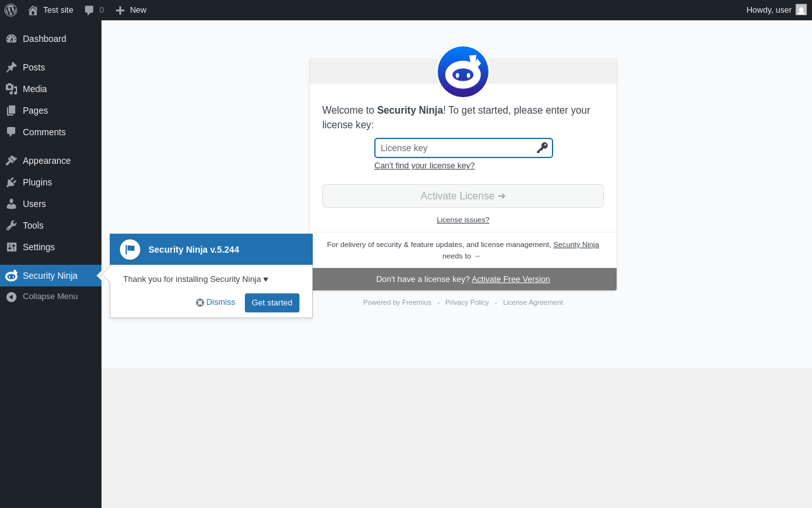This screenshot has width=812, height=508.
Task: Open the WordPress logo menu
Action: pos(11,10)
